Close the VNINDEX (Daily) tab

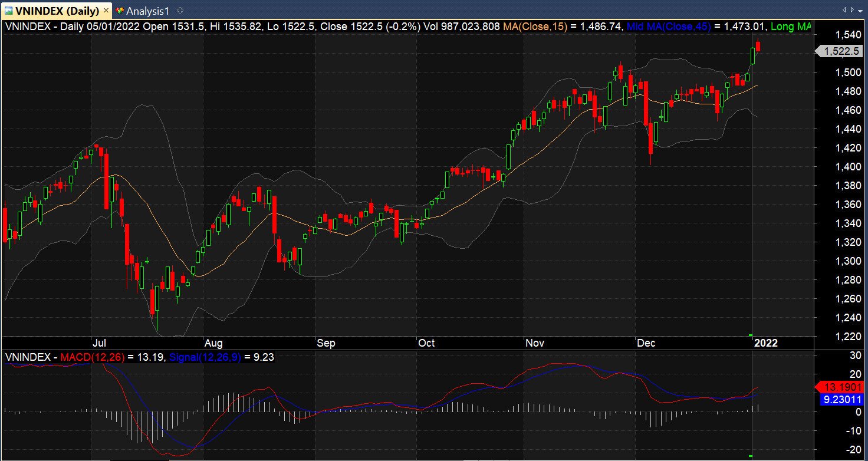[106, 11]
